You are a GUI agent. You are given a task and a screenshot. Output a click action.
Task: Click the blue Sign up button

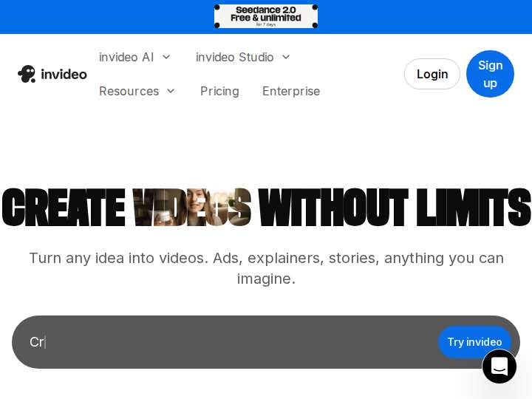pos(491,74)
